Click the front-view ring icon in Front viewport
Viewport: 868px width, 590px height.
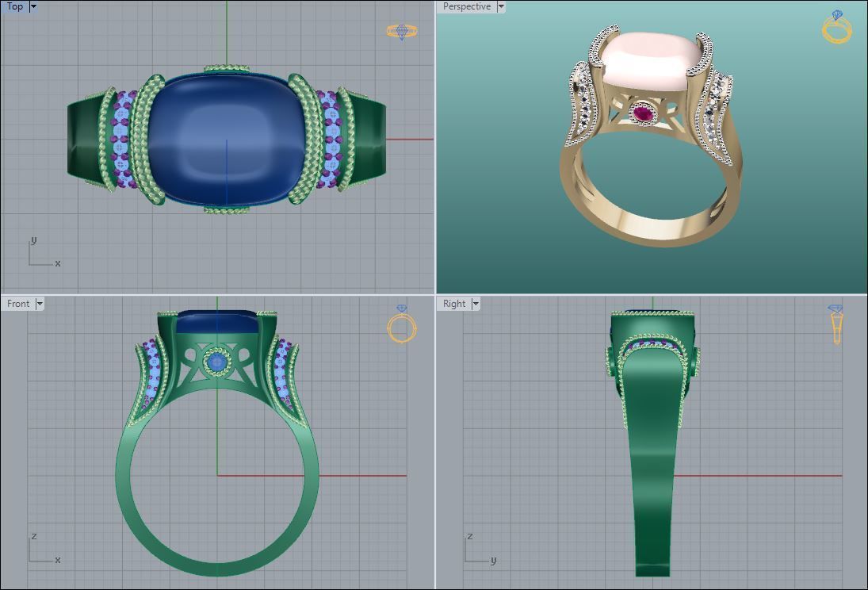coord(402,324)
